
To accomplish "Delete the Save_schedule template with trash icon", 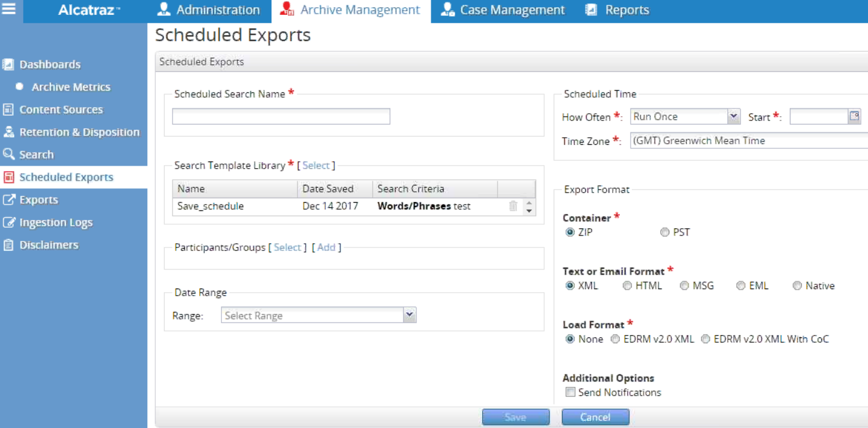I will pos(513,206).
